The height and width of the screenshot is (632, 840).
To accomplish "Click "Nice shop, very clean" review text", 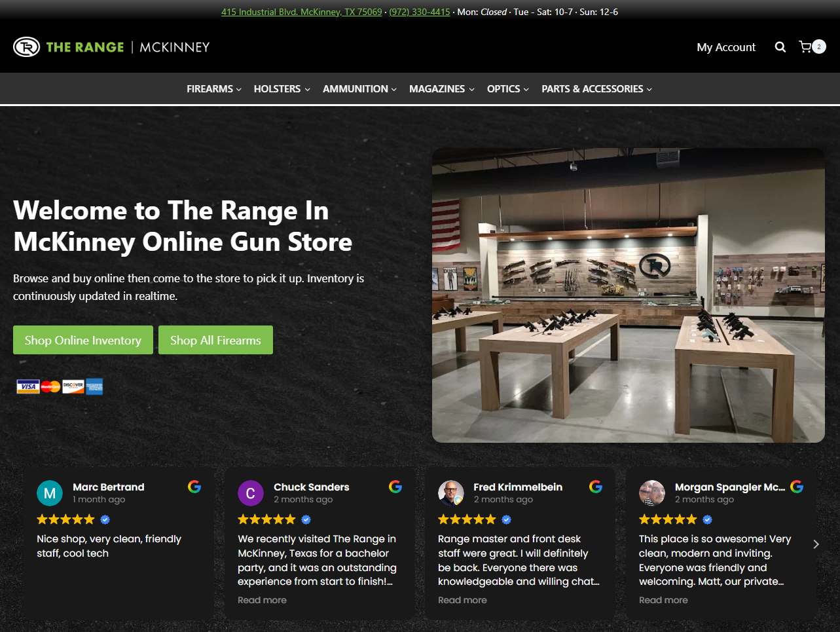I will click(x=109, y=546).
